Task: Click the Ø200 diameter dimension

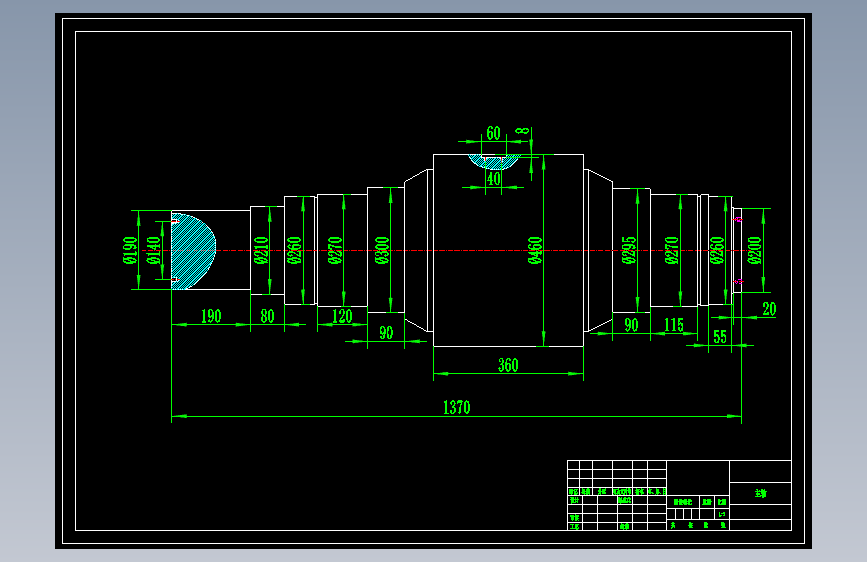Action: tap(755, 251)
